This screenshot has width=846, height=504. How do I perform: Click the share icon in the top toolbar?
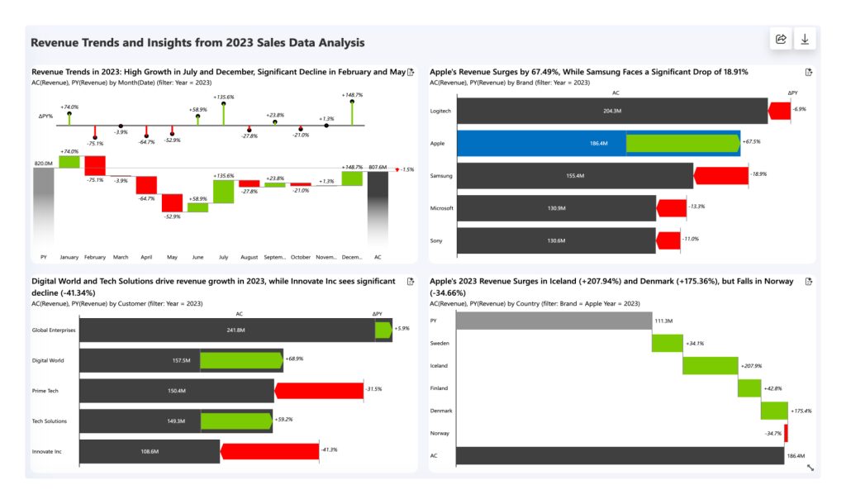pos(779,38)
